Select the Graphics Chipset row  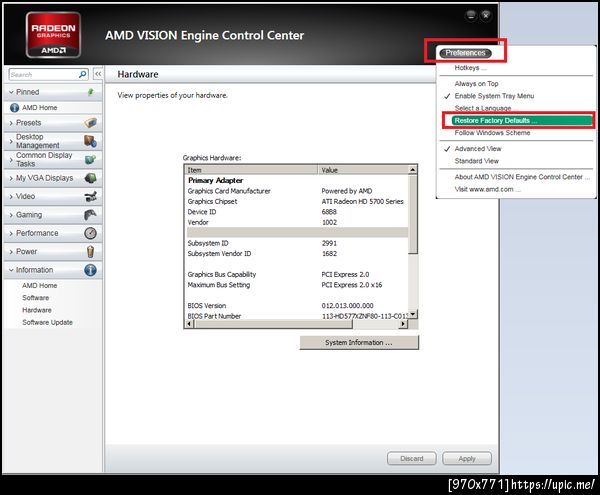[x=297, y=202]
